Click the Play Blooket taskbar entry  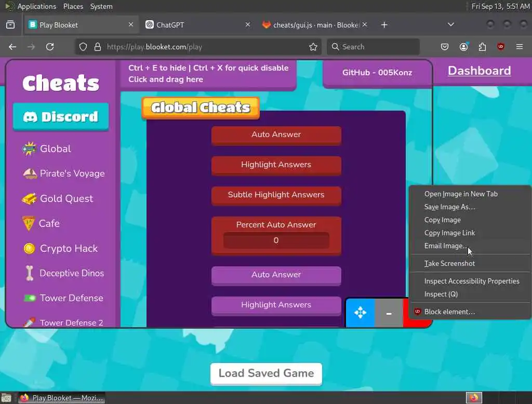(x=61, y=398)
